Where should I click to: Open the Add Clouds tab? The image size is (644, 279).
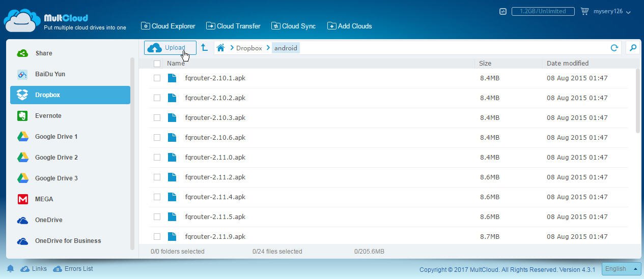coord(349,26)
